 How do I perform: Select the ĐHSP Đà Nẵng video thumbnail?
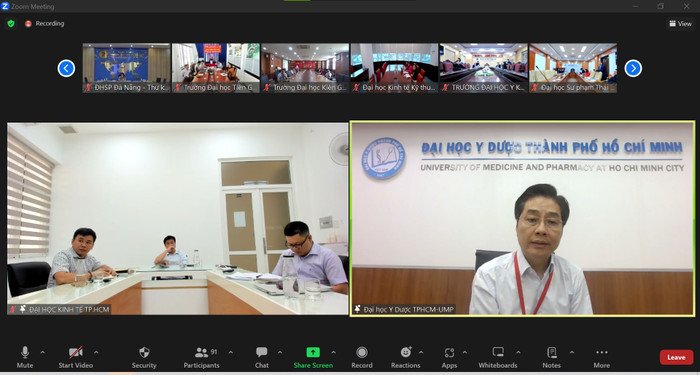(x=126, y=68)
